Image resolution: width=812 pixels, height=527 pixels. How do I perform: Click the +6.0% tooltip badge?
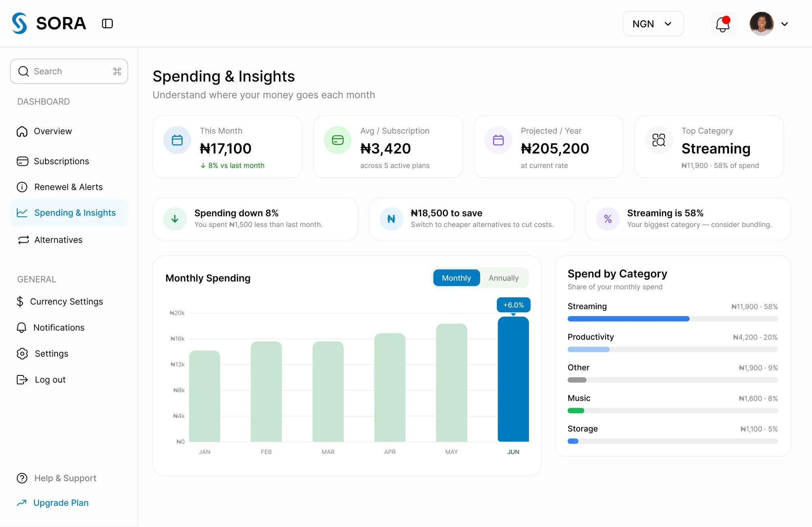[513, 305]
